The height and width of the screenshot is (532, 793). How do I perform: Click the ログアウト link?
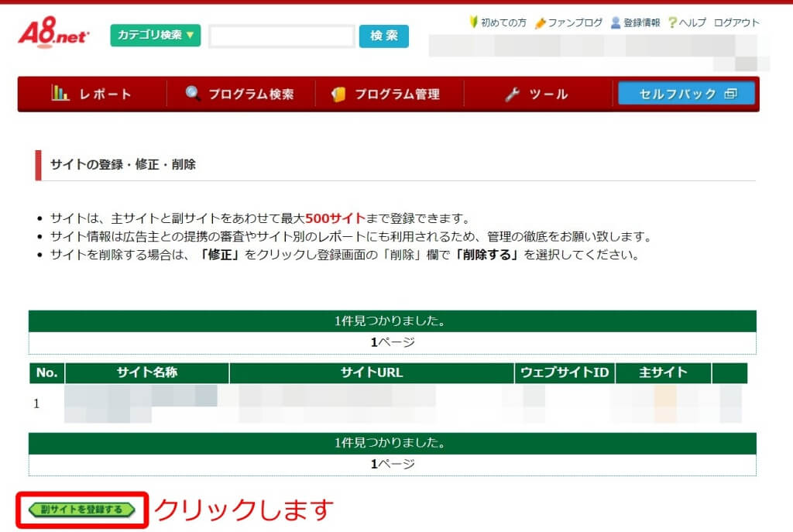pyautogui.click(x=736, y=22)
